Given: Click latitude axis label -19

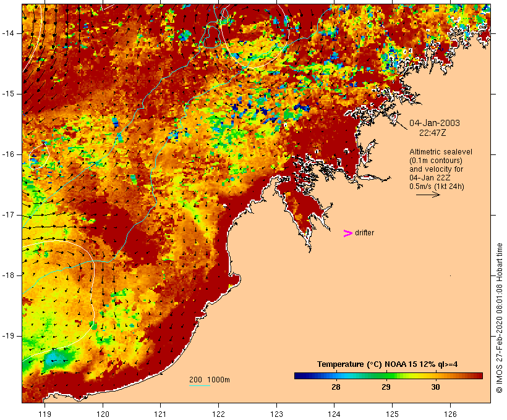Looking at the screenshot, I should coord(8,336).
